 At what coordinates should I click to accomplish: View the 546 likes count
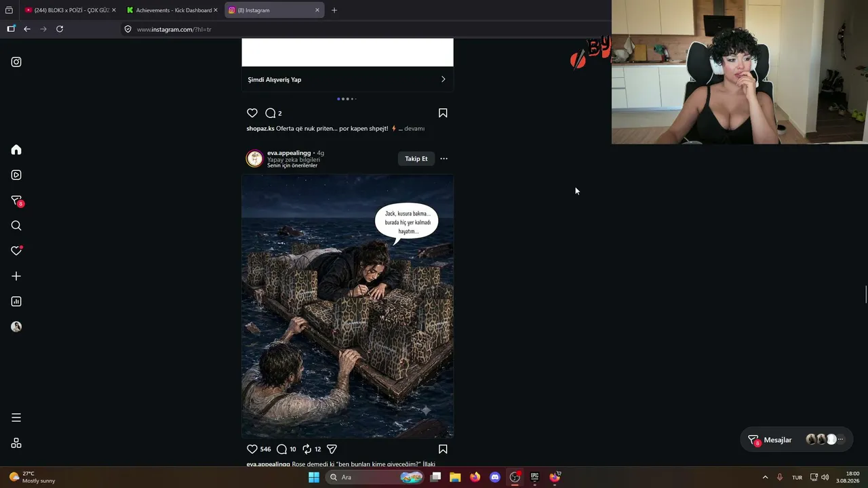click(265, 449)
